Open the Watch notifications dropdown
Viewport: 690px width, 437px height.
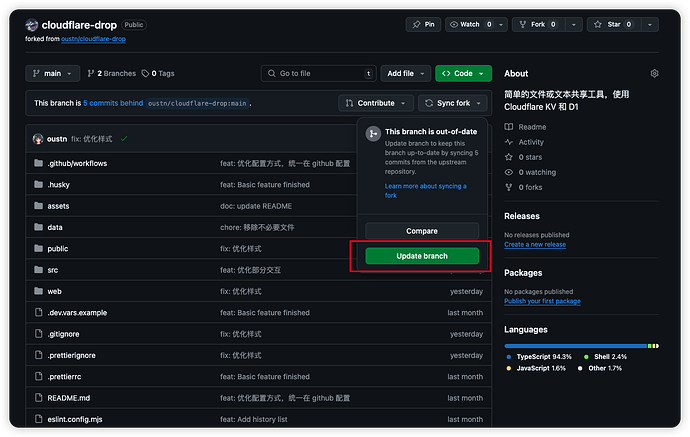coord(470,24)
